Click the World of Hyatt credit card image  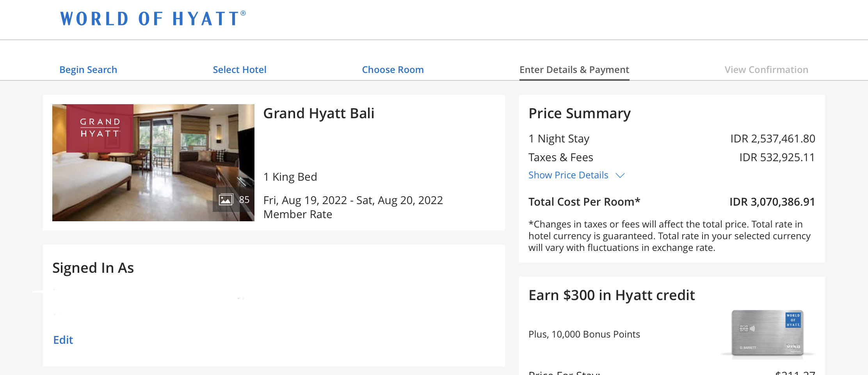[x=767, y=333]
